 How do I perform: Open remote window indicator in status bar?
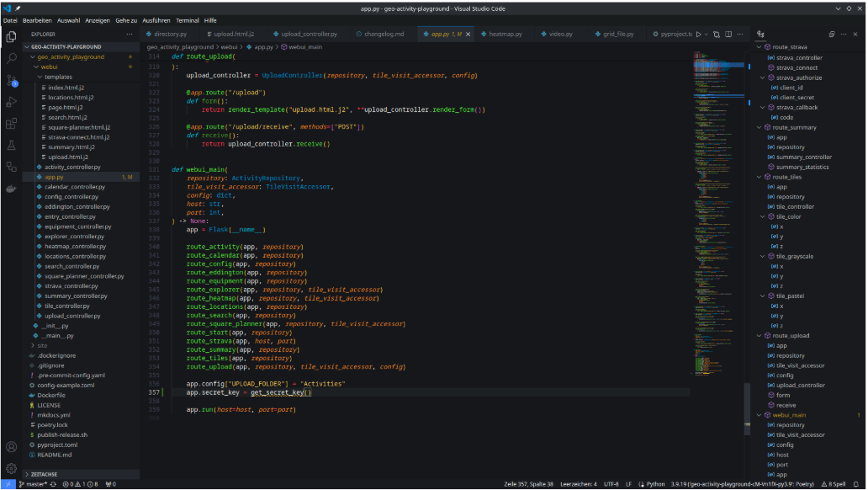(8, 484)
